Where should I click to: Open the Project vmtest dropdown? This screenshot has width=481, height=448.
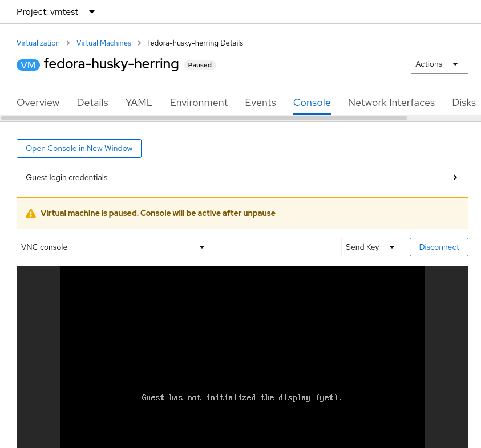pos(56,12)
